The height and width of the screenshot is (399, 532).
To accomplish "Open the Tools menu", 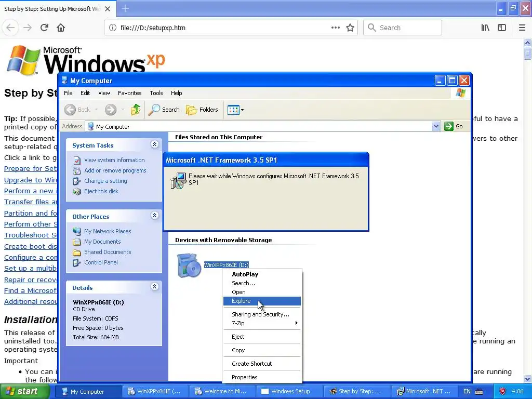I will pyautogui.click(x=156, y=93).
